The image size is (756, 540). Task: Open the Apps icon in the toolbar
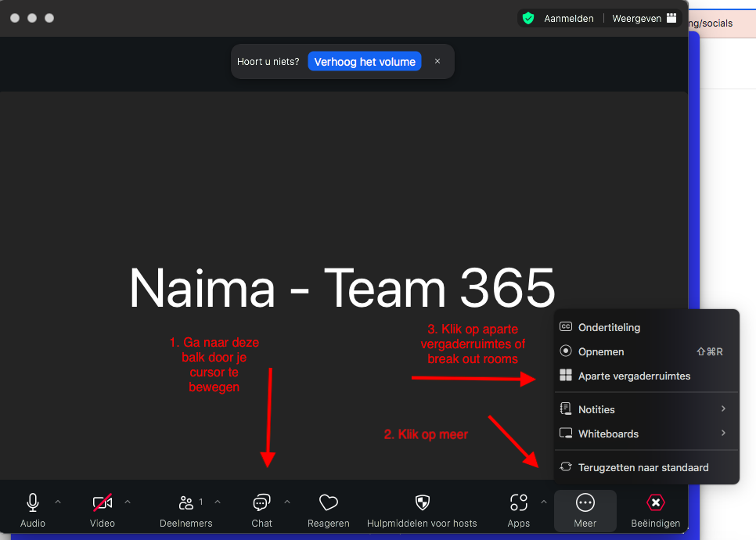click(x=519, y=502)
